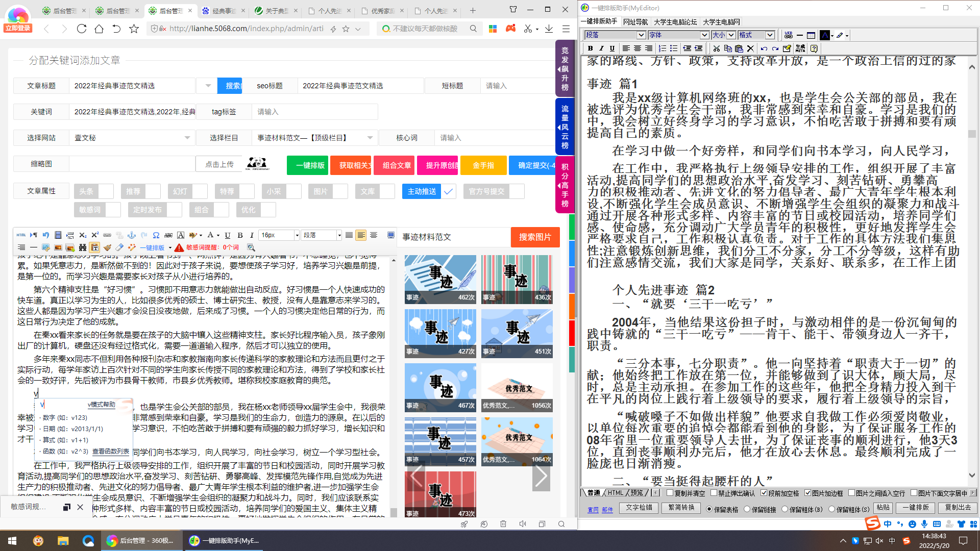
Task: Click the browser home icon
Action: [x=99, y=29]
